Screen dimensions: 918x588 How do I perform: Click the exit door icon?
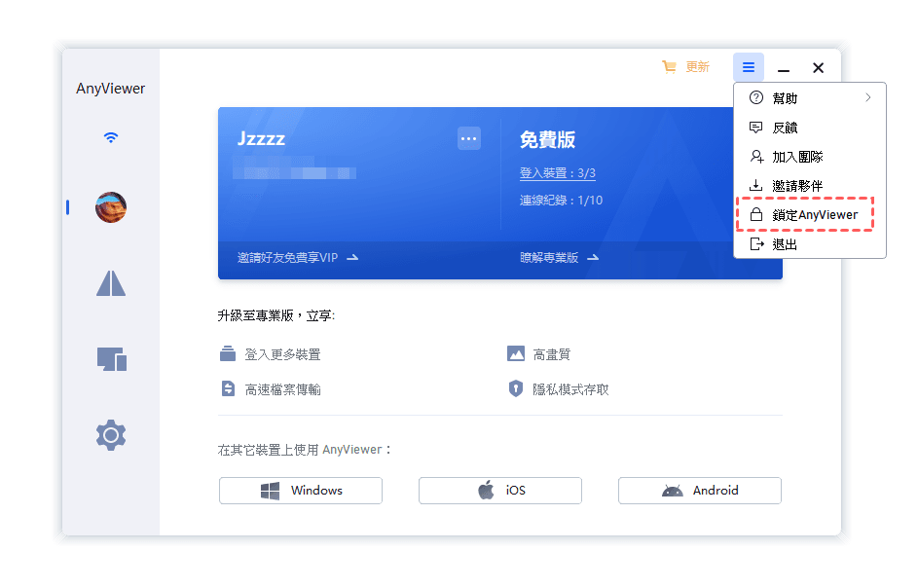[757, 244]
